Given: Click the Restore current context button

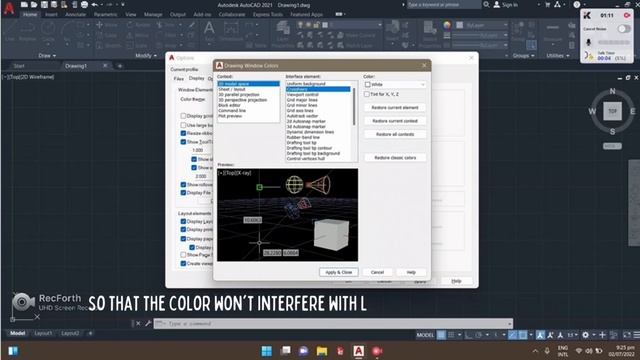Looking at the screenshot, I should 395,121.
